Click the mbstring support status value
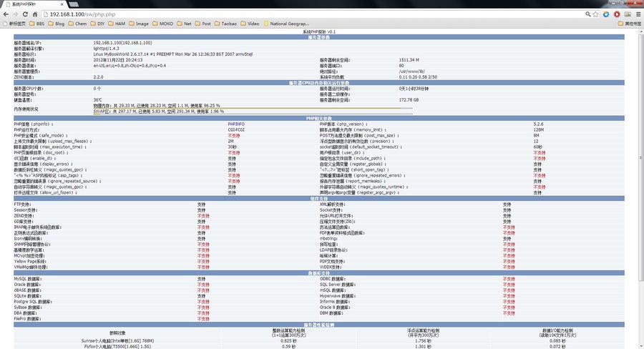The image size is (644, 349). [507, 239]
